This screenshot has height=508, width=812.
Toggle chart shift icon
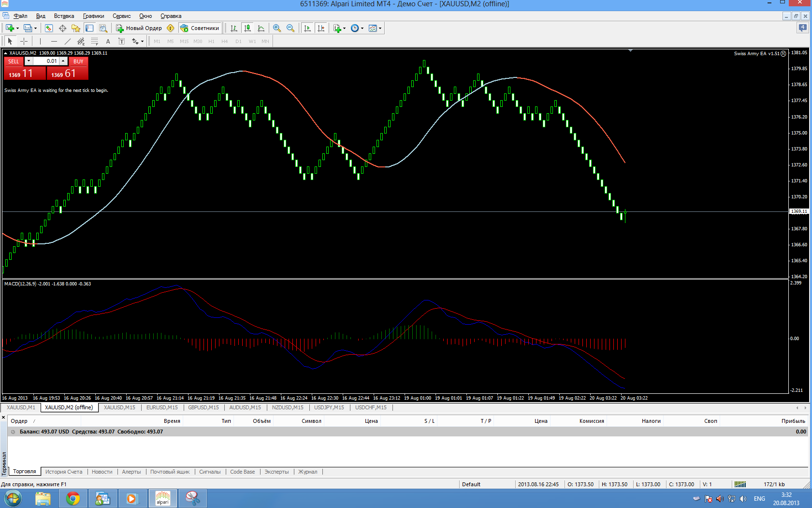(x=321, y=28)
